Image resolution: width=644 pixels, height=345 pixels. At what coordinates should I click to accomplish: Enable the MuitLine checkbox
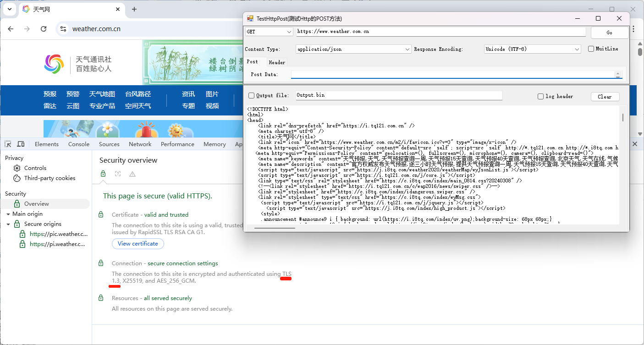point(591,49)
